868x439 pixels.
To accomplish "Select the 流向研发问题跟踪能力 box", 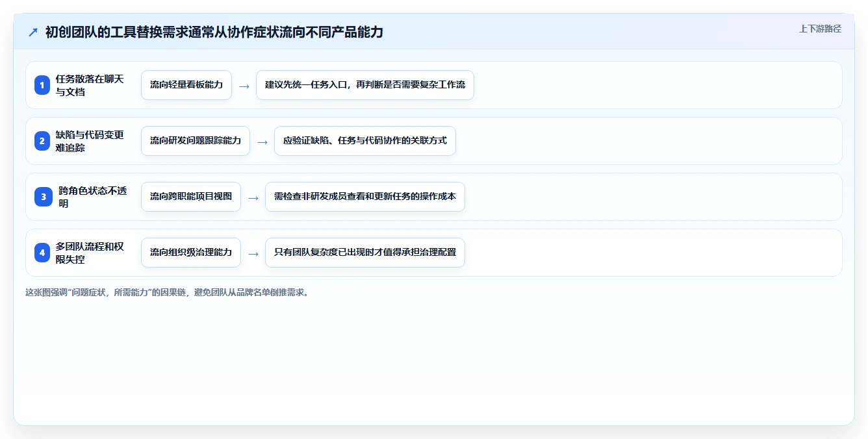I will click(x=196, y=141).
